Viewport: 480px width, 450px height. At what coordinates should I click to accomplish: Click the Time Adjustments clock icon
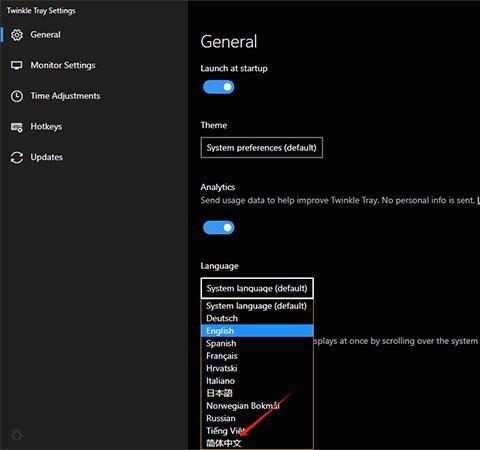(17, 96)
